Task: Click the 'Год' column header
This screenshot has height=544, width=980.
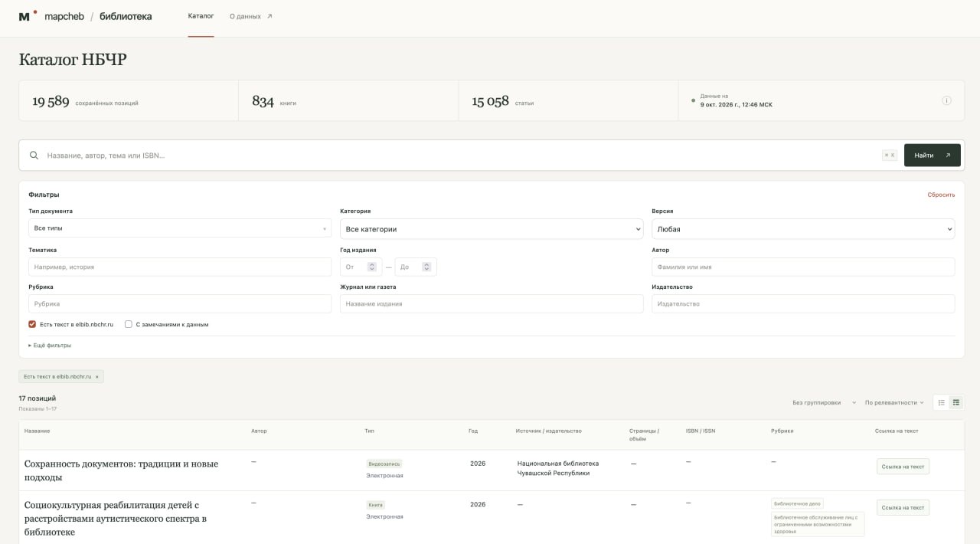Action: click(x=473, y=431)
